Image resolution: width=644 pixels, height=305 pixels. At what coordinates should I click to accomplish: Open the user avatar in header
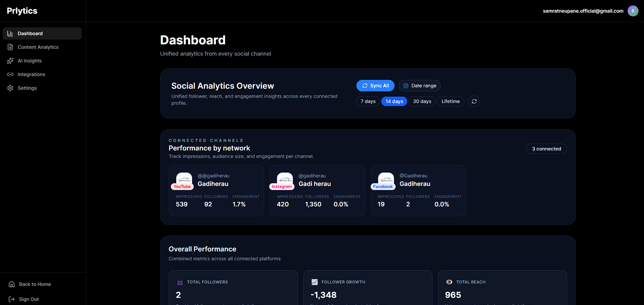point(633,11)
